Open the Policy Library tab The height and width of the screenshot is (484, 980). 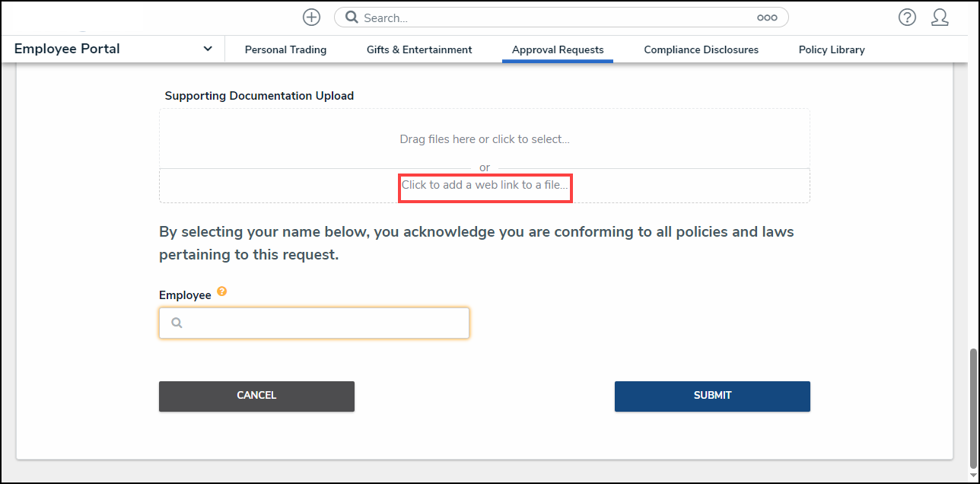pos(832,49)
